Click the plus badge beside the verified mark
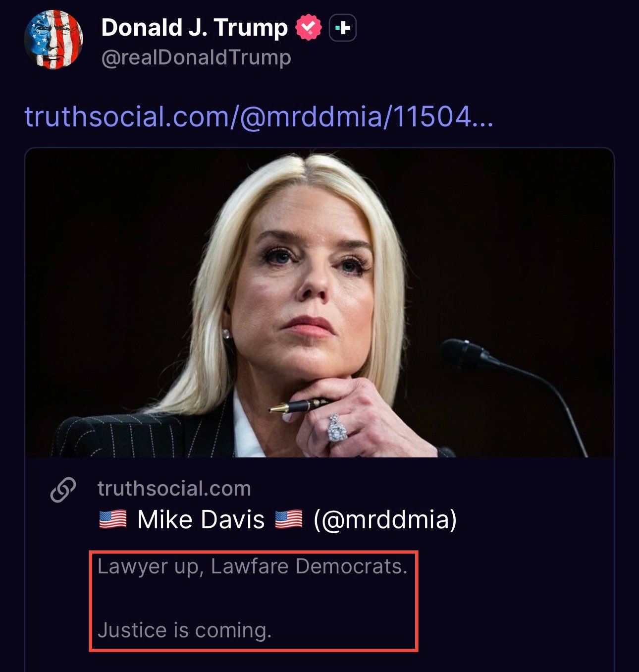The height and width of the screenshot is (672, 639). [x=343, y=29]
